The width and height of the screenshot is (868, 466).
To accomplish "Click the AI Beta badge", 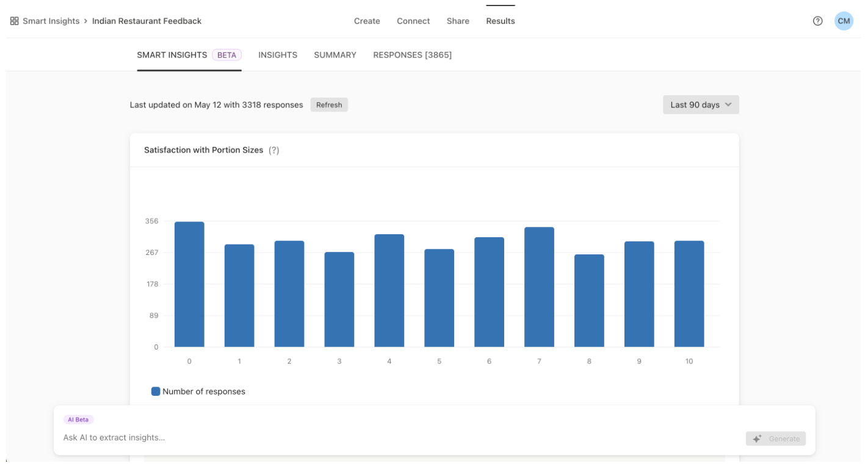I will 78,420.
